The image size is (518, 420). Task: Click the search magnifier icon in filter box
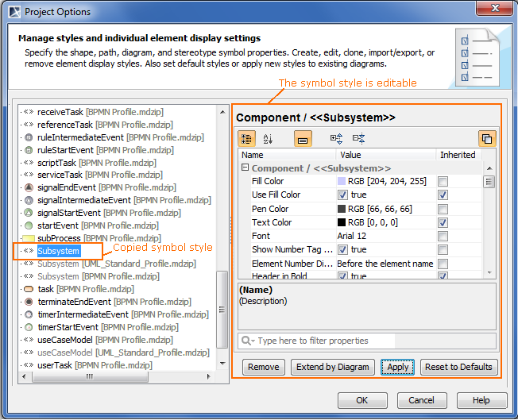pos(245,340)
